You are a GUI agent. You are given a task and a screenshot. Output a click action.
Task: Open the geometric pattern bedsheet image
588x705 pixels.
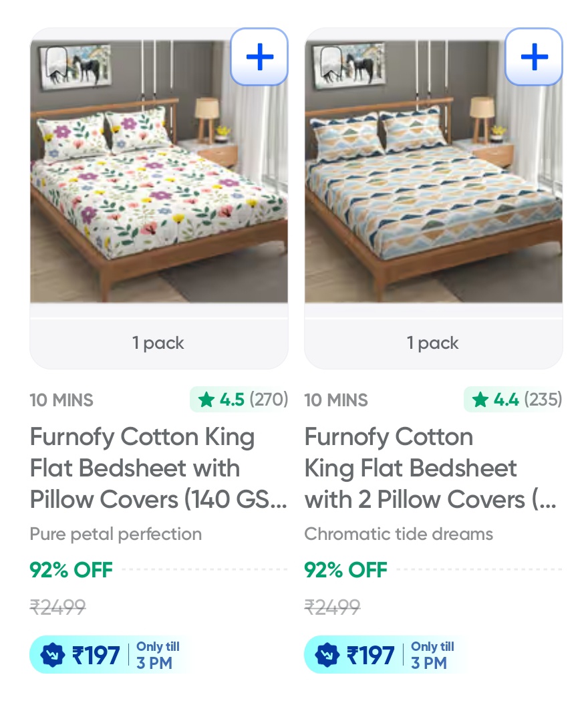point(433,174)
